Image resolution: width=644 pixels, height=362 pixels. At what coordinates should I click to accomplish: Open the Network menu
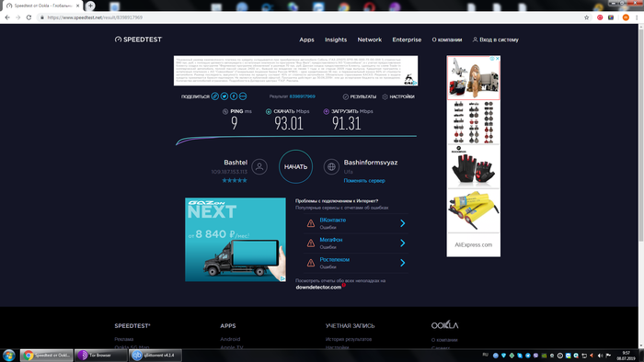coord(369,40)
